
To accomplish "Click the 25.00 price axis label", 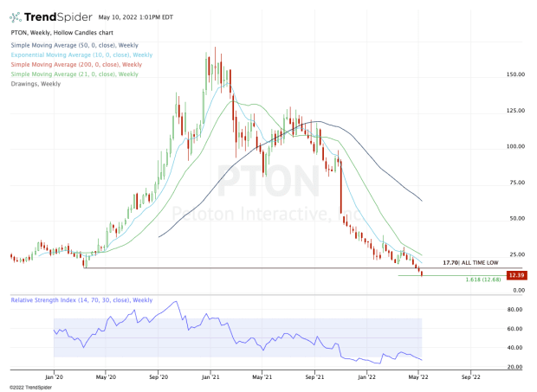I will [517, 254].
